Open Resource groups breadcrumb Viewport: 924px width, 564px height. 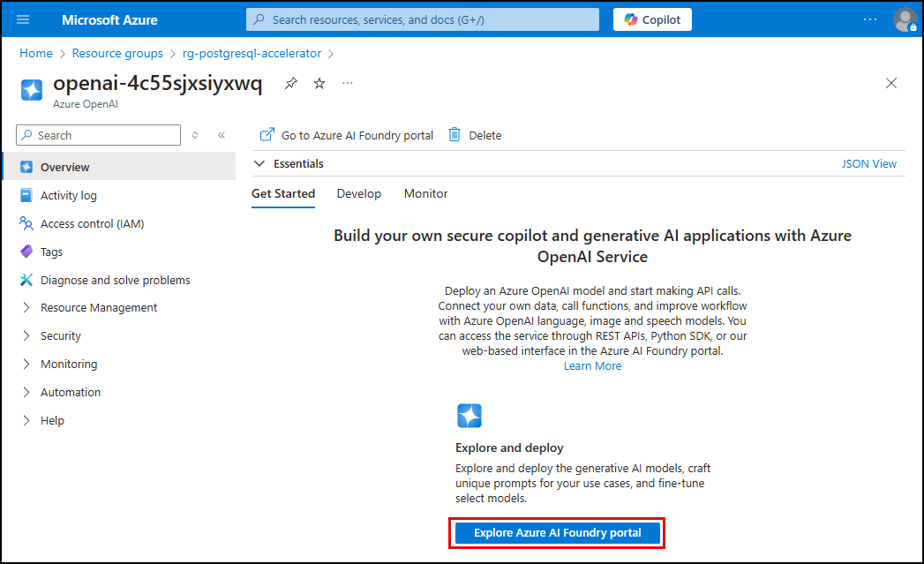coord(117,53)
